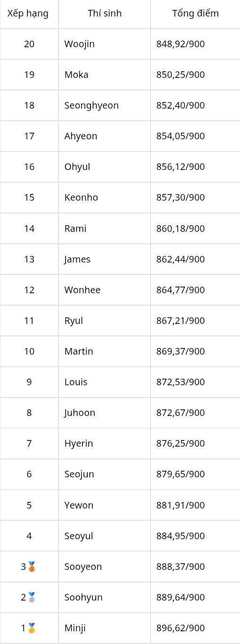Viewport: 240px width, 644px height.
Task: Click the Juhoon name cell
Action: click(x=105, y=413)
